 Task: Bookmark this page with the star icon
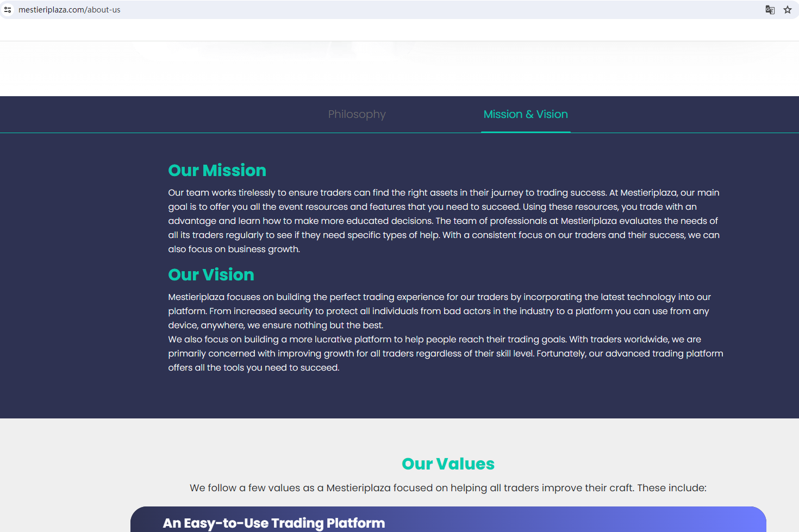788,10
